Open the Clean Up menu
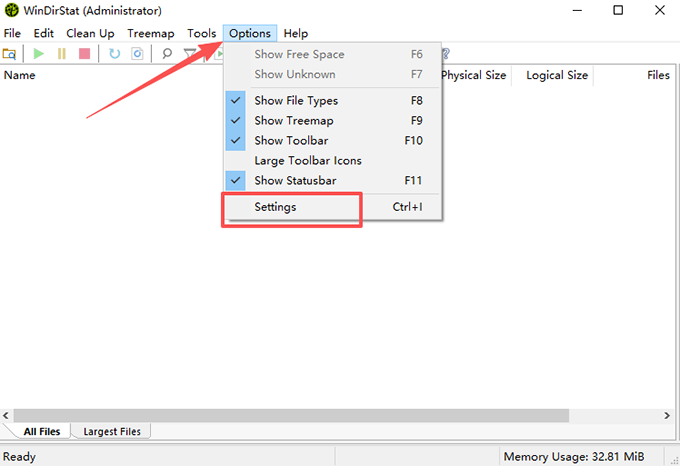This screenshot has height=466, width=680. [x=90, y=33]
